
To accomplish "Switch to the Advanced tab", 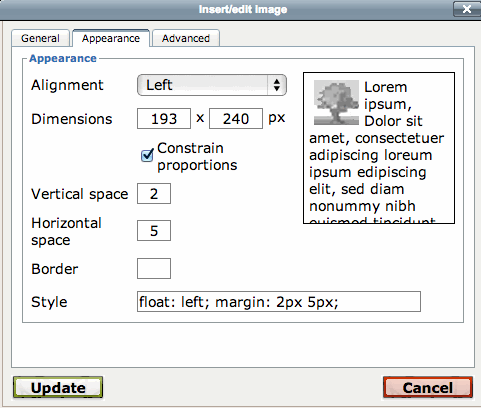I will (x=186, y=38).
